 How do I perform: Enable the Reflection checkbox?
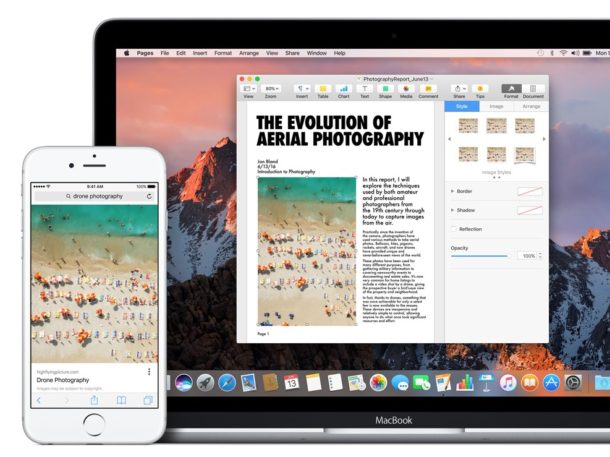click(454, 229)
